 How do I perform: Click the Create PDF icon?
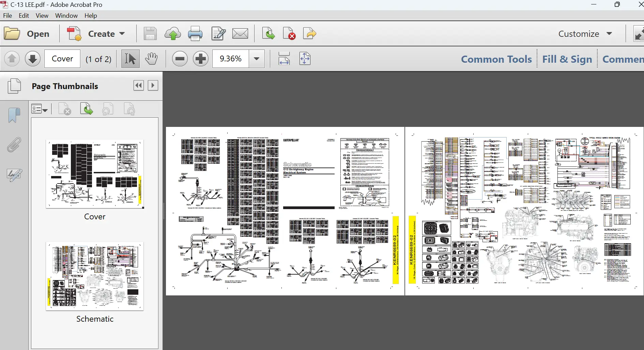coord(74,34)
